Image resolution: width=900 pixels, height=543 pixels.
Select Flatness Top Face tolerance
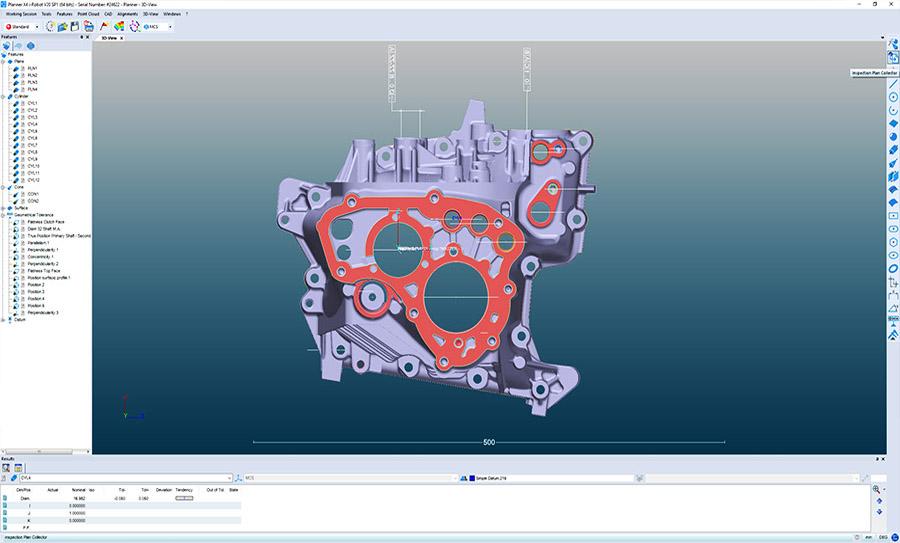44,270
